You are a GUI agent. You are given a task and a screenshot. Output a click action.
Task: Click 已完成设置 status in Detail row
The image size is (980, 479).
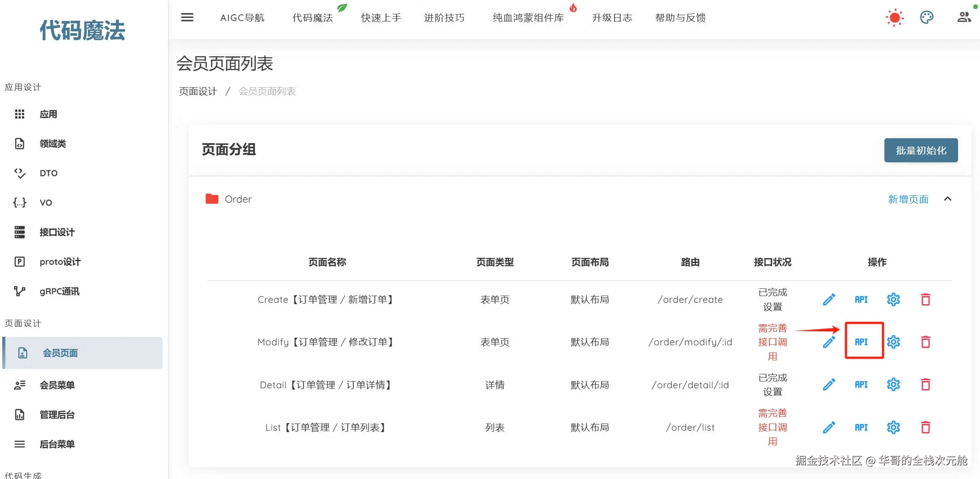pos(772,385)
